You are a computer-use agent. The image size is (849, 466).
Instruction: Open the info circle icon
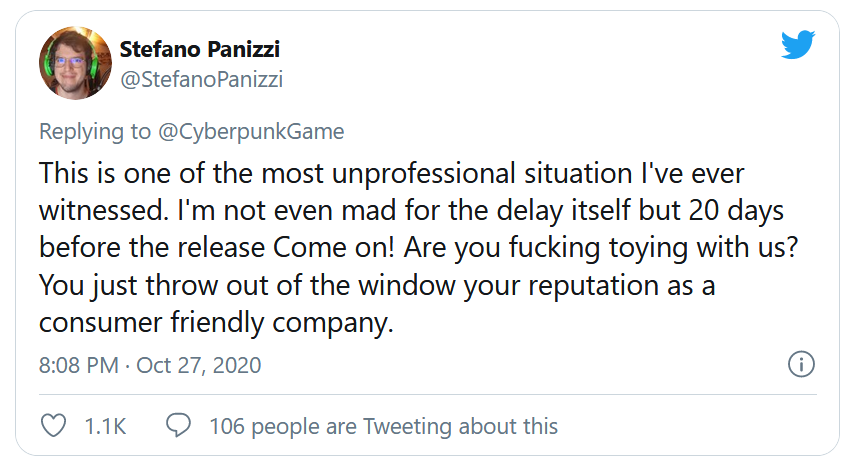coord(801,364)
